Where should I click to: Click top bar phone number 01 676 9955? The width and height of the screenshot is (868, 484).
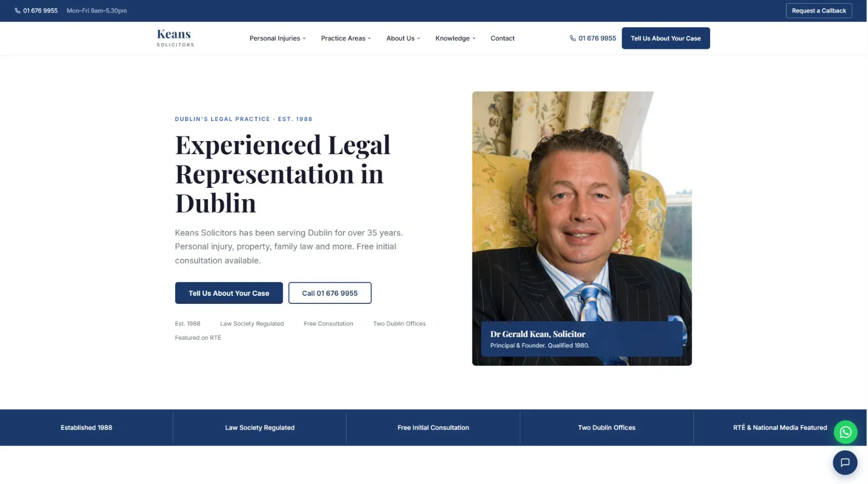40,11
